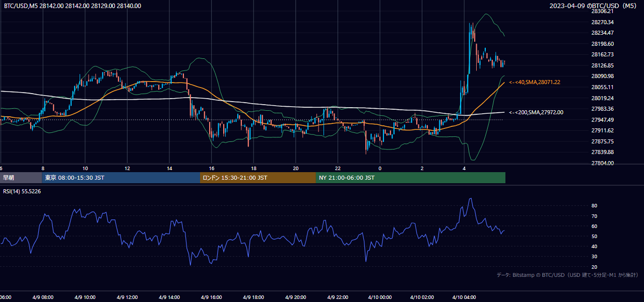Viewport: 644px width, 302px height.
Task: Click the RSI 60 level label
Action: [594, 226]
